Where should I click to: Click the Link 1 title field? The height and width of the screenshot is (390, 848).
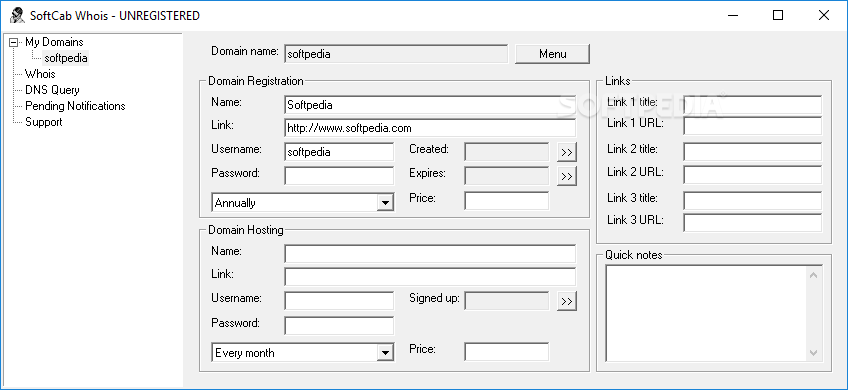click(752, 105)
